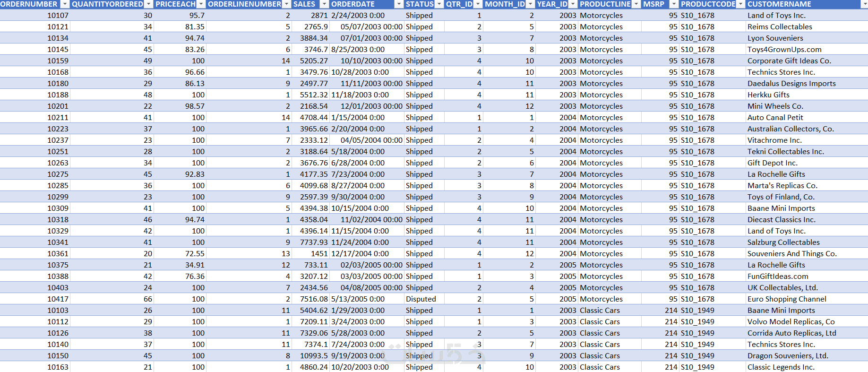Screen dimensions: 868x372
Task: Expand the PRICEEACH filter arrow
Action: (201, 4)
